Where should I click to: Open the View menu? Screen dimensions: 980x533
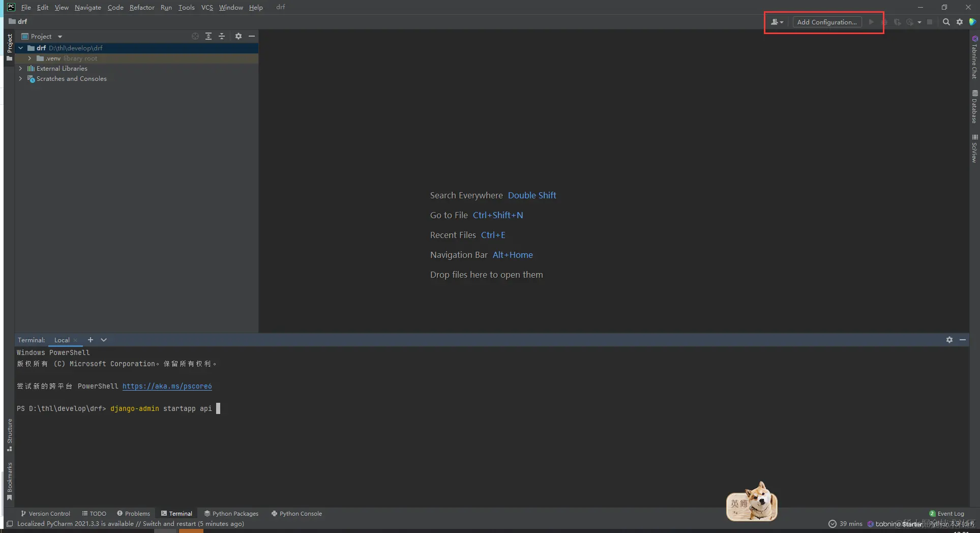tap(62, 7)
